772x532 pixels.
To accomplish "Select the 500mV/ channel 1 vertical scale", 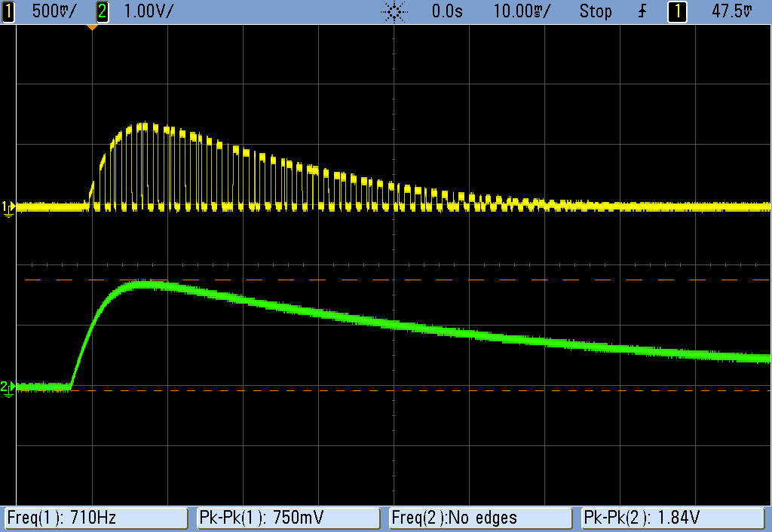I will (x=51, y=11).
